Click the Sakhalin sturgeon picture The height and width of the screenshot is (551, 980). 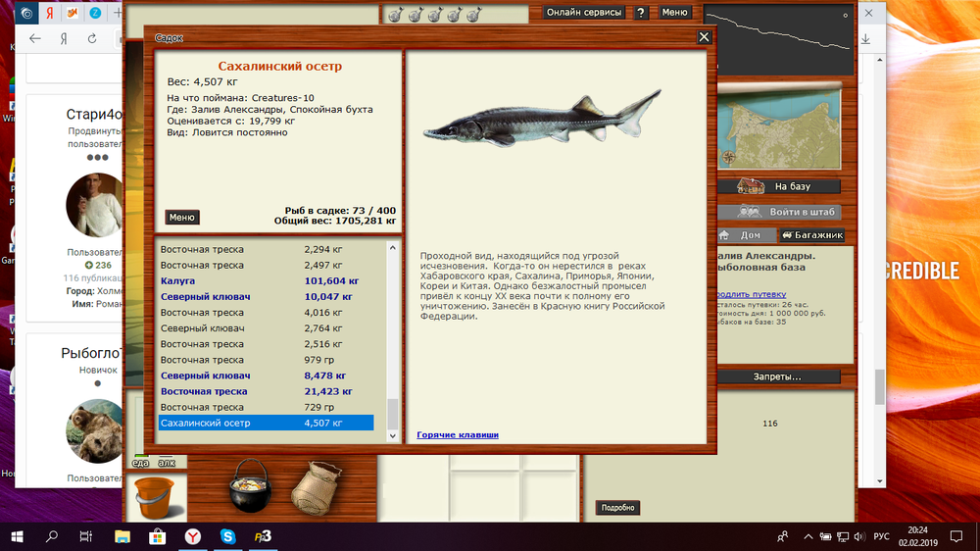pos(543,119)
